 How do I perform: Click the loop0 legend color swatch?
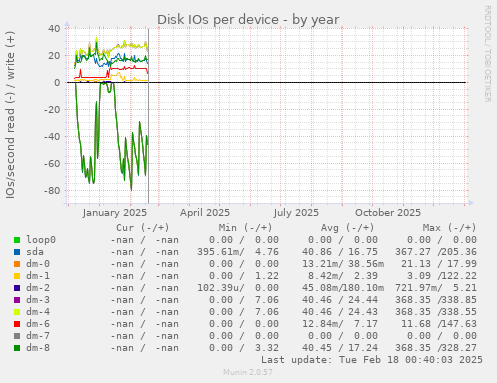tap(17, 240)
